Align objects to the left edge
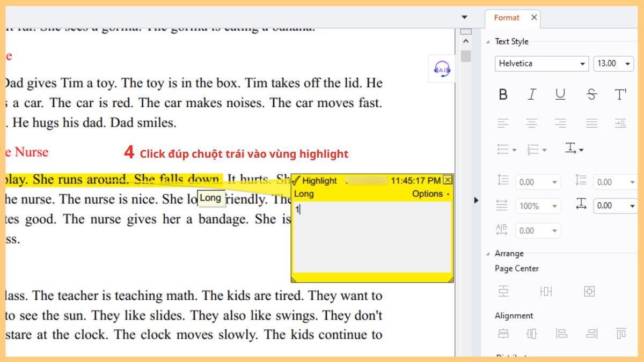 (562, 334)
